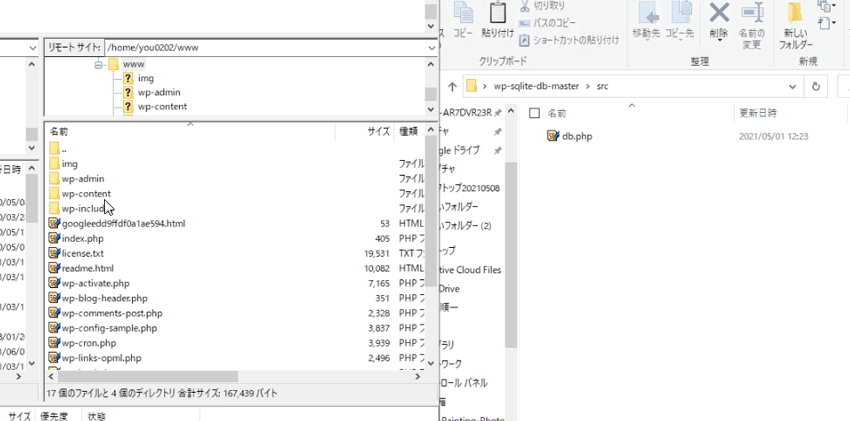Select the googleedd9ffdf0a1ae594.html file icon
850x421 pixels.
(x=54, y=223)
